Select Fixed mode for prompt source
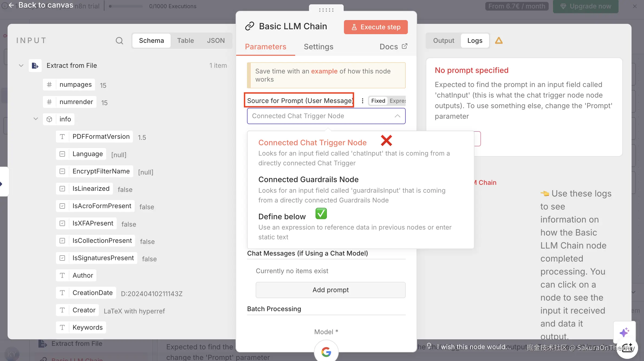 click(x=378, y=101)
